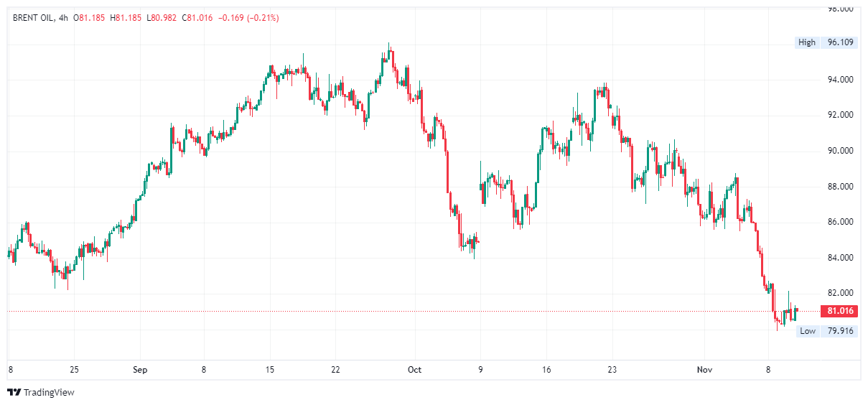
Task: Open the TradingView text link
Action: coord(49,392)
